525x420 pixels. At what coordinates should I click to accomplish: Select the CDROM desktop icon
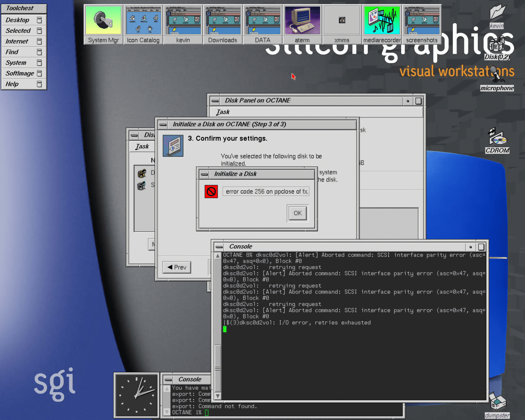click(x=497, y=141)
